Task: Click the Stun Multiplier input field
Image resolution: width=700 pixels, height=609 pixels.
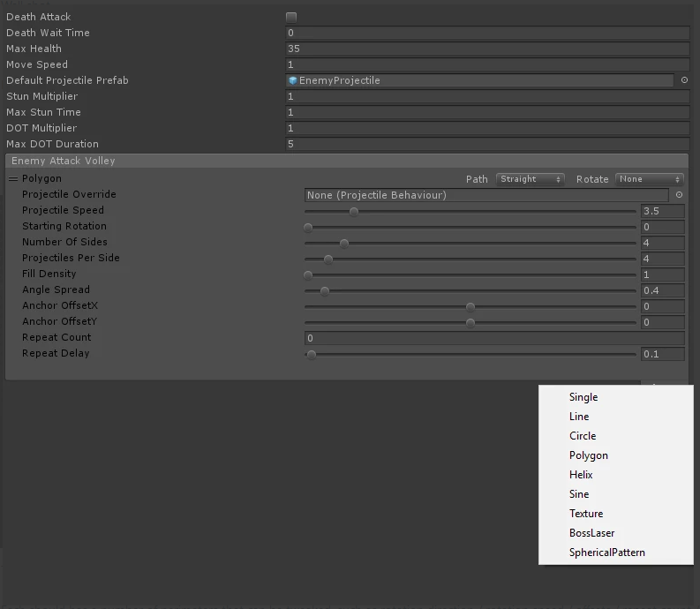Action: pos(487,96)
